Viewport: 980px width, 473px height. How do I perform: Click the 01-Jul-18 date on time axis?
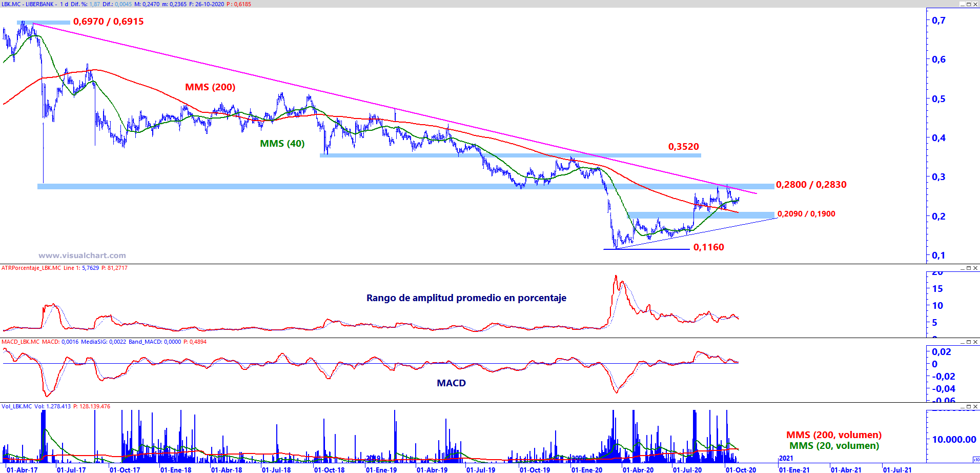pos(276,469)
